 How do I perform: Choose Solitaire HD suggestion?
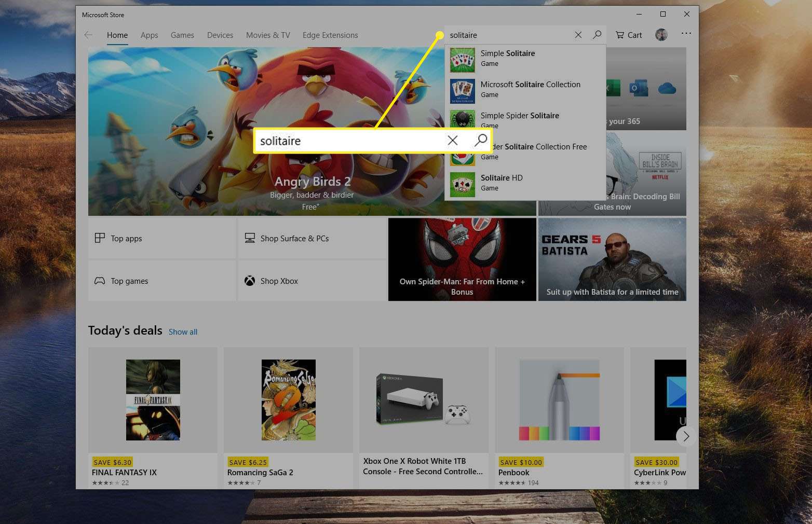[x=525, y=184]
